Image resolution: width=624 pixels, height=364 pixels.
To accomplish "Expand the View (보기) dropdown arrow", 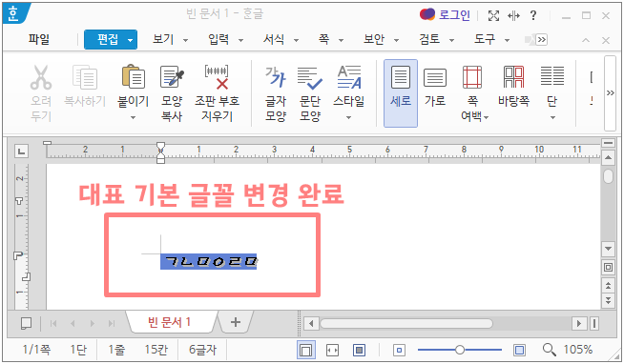I will 185,40.
